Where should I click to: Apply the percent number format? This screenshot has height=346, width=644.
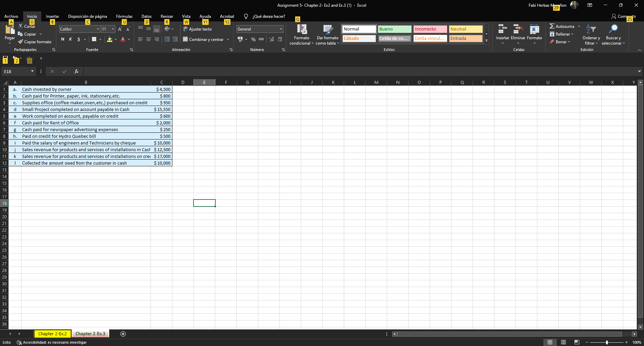pos(254,39)
